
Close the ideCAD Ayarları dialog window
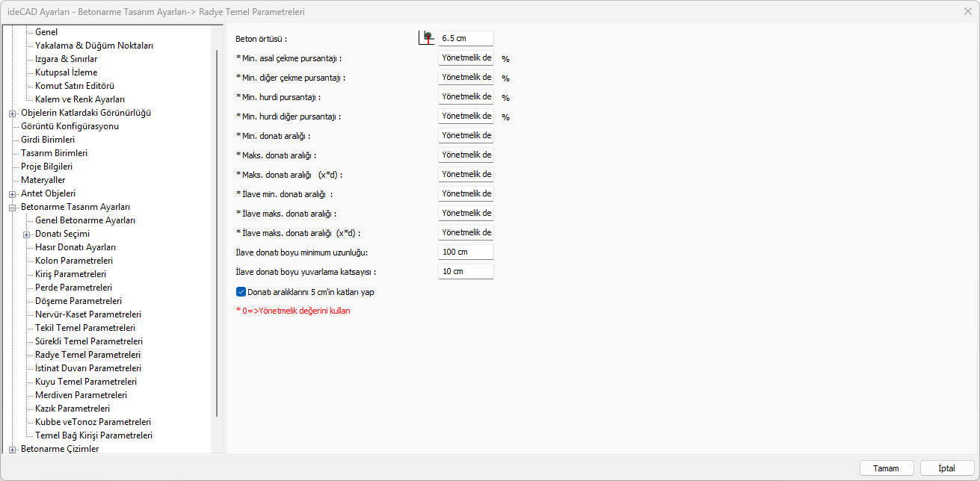[968, 12]
